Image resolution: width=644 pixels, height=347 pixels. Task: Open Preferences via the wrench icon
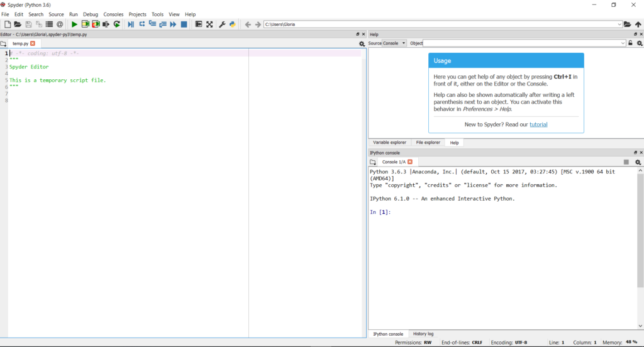pos(222,25)
